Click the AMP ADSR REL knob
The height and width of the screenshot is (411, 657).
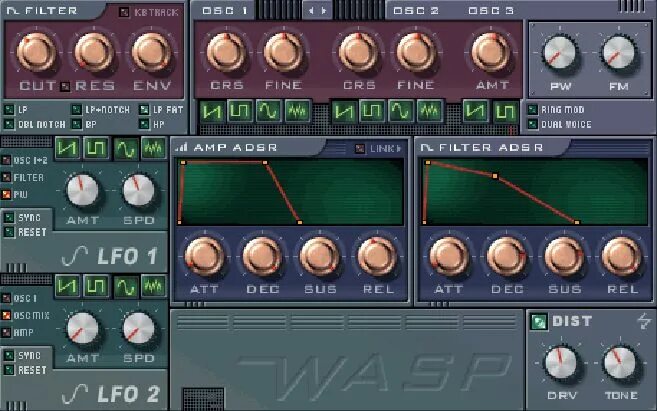pos(377,256)
